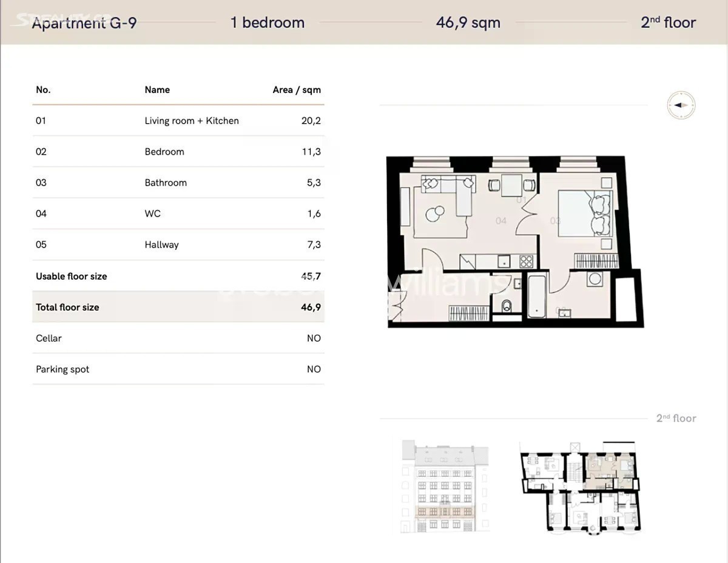
Task: Click the Parking spot row
Action: [178, 369]
